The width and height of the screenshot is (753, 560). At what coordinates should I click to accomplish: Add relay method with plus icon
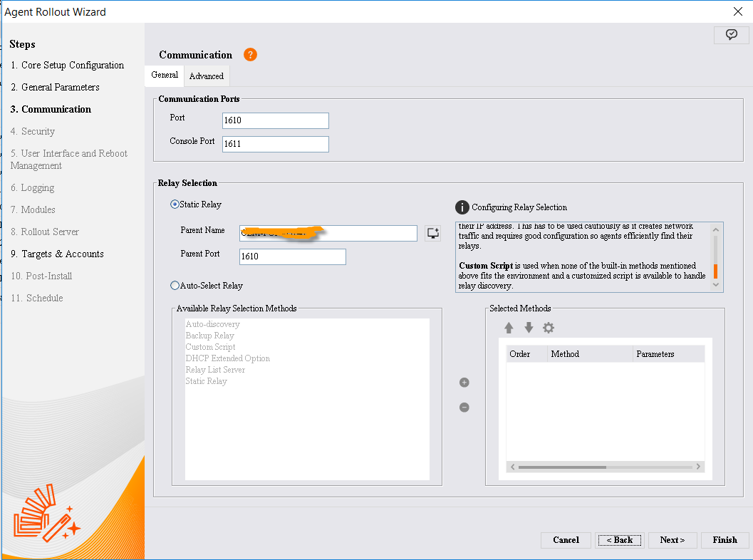[464, 383]
